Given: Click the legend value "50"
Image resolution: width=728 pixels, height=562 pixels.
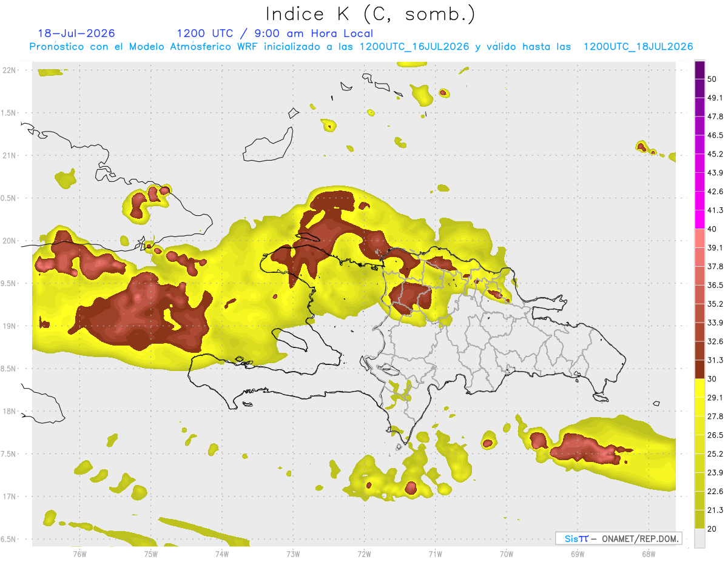Looking at the screenshot, I should pyautogui.click(x=712, y=79).
